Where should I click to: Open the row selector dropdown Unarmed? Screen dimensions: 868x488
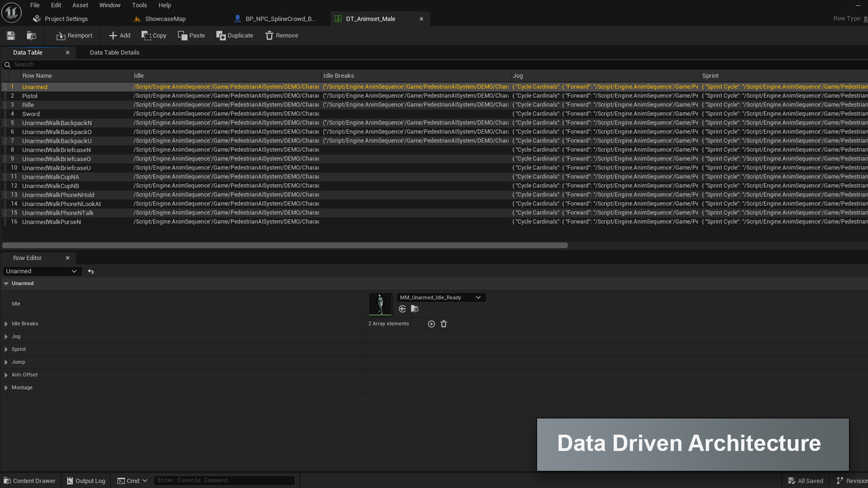[42, 272]
